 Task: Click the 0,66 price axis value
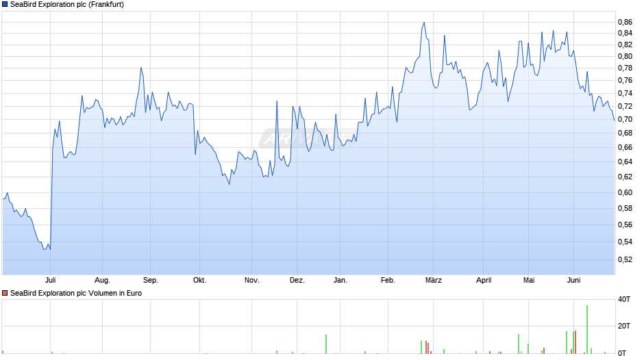[625, 147]
